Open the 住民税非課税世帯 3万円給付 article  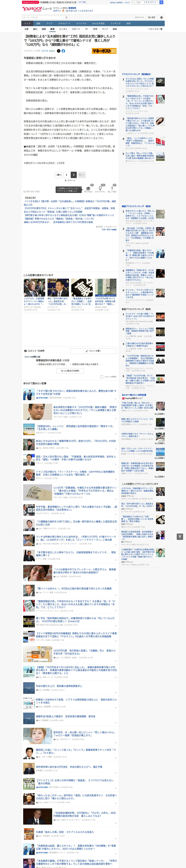84,814
